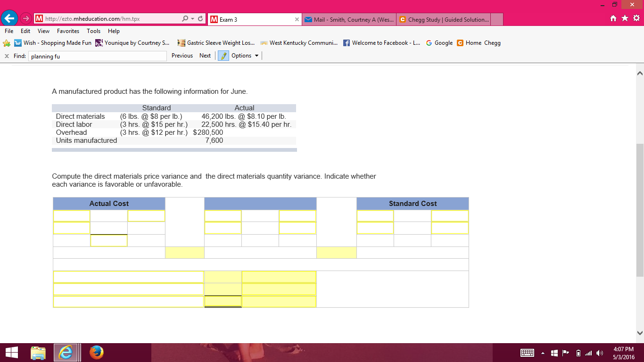Open the Help menu
The image size is (644, 362).
click(114, 31)
